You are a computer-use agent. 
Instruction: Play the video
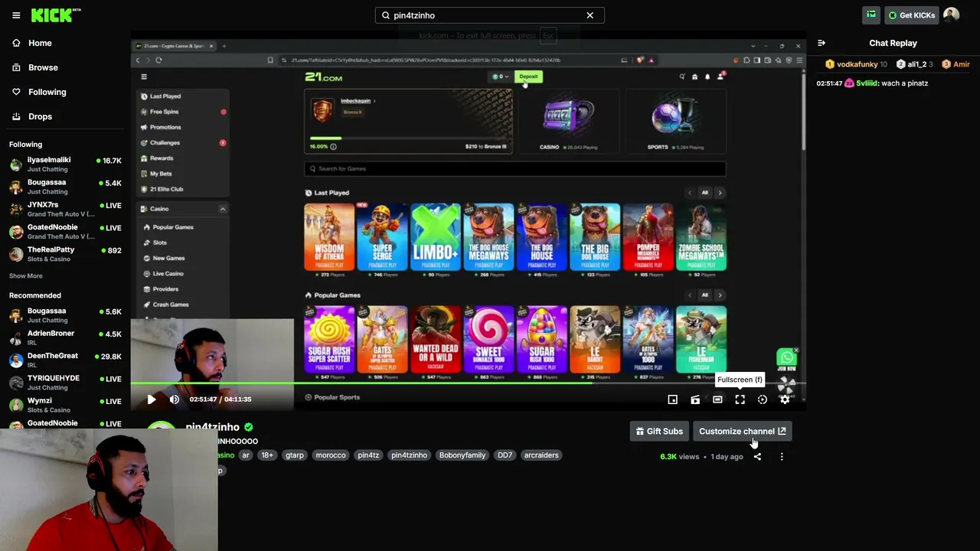coord(152,399)
